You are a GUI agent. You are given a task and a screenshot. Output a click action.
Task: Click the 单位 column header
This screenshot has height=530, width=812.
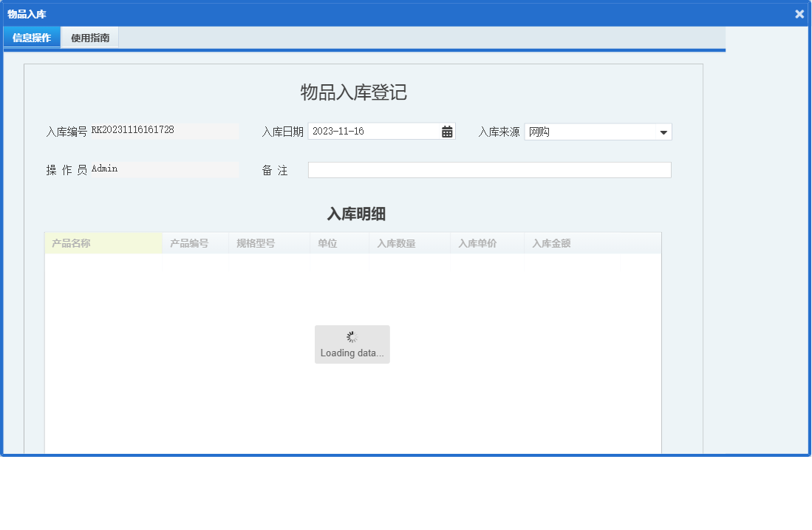(x=338, y=242)
